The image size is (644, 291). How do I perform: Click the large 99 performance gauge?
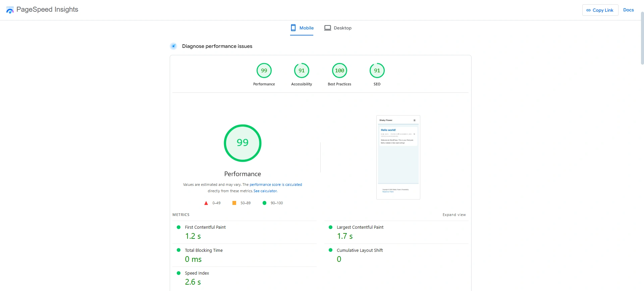243,143
